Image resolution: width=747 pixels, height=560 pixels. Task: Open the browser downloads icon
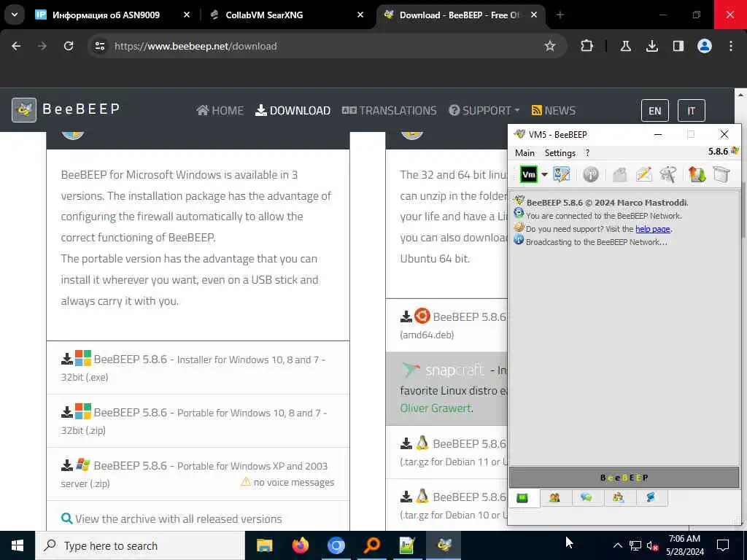pyautogui.click(x=651, y=46)
